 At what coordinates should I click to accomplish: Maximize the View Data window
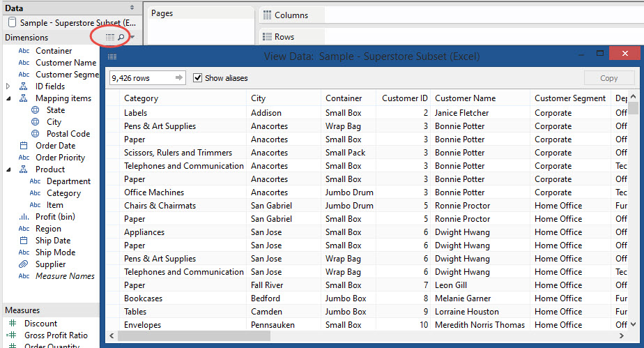[x=600, y=53]
